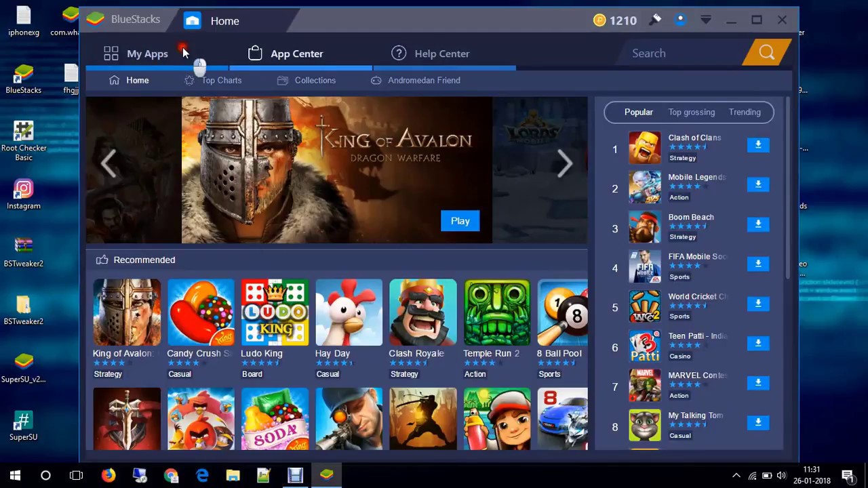Open Temple Run 2 in Recommended
The height and width of the screenshot is (488, 868).
click(497, 312)
